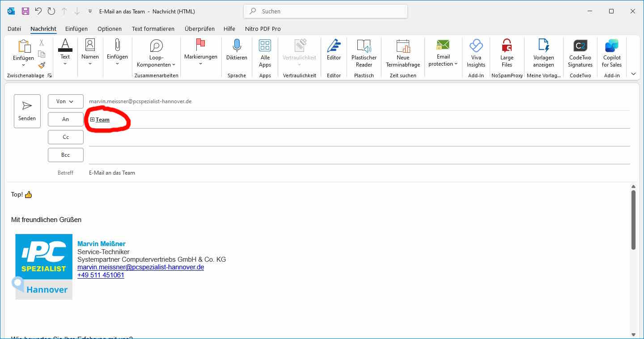The image size is (644, 339).
Task: Switch to the Einfügen ribbon tab
Action: 76,29
